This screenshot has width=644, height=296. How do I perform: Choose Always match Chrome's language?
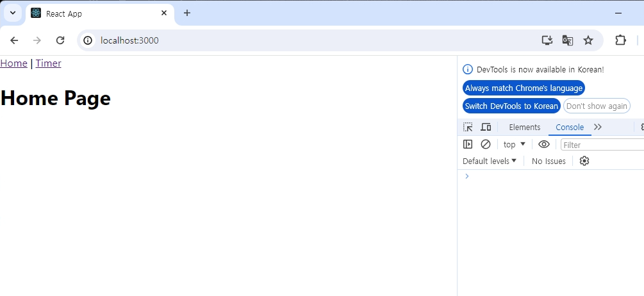[524, 88]
